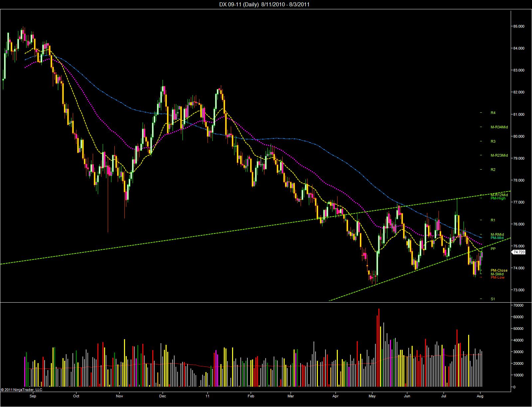Click the Sep time axis label
This screenshot has height=407, width=532.
[x=33, y=396]
